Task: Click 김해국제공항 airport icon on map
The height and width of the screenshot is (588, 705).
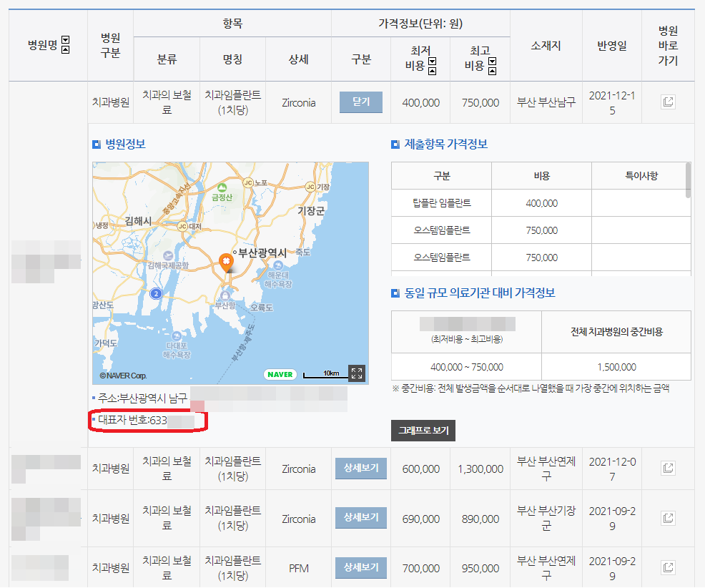Action: coord(168,255)
